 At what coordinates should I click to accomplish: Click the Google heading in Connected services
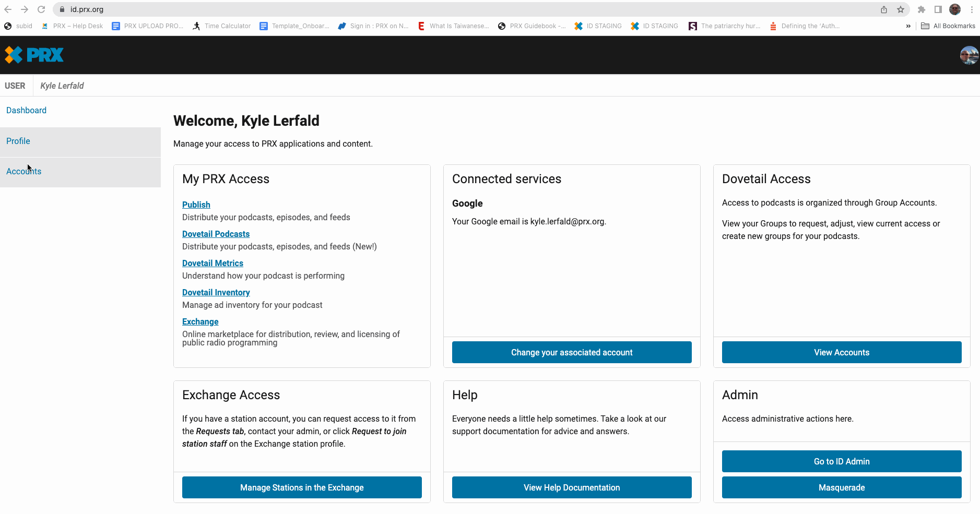[467, 204]
